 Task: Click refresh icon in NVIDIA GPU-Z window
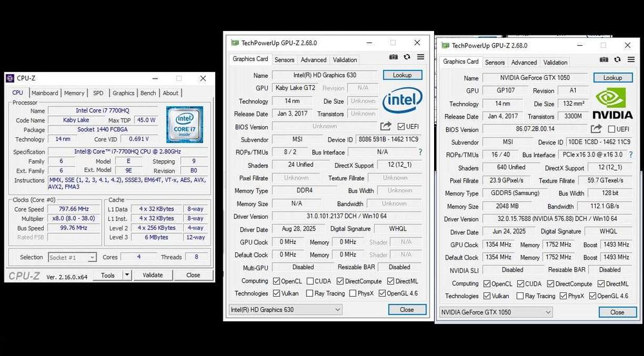[617, 59]
